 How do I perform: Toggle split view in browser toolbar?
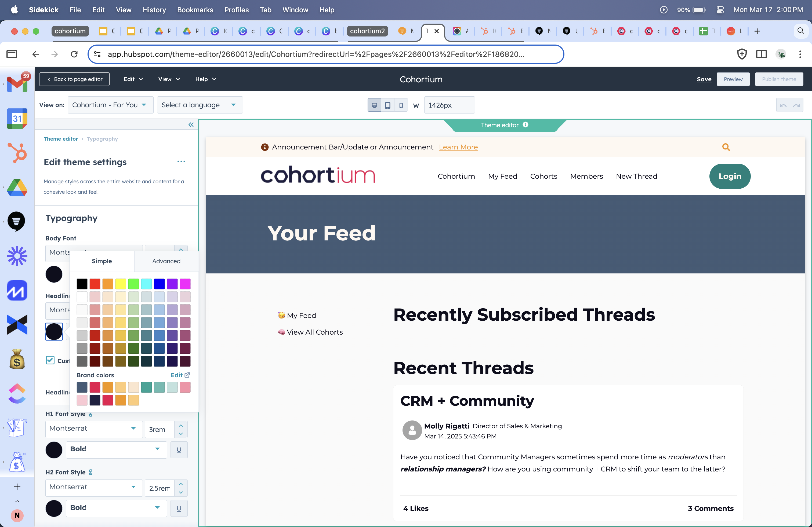761,54
